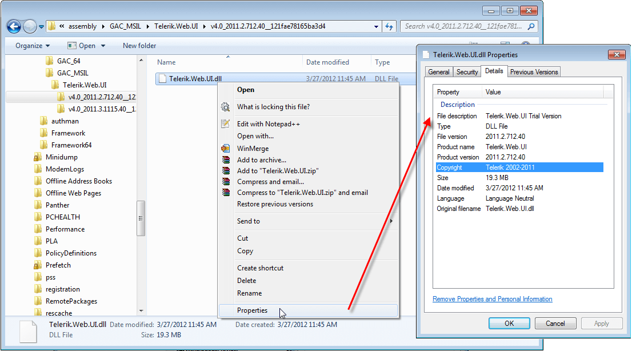Select the "Compress and email..." icon

tap(226, 181)
